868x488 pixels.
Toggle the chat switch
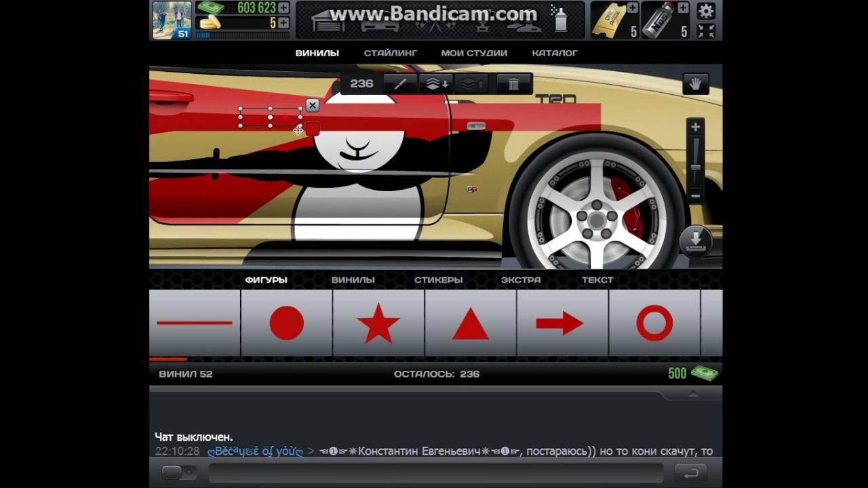180,472
